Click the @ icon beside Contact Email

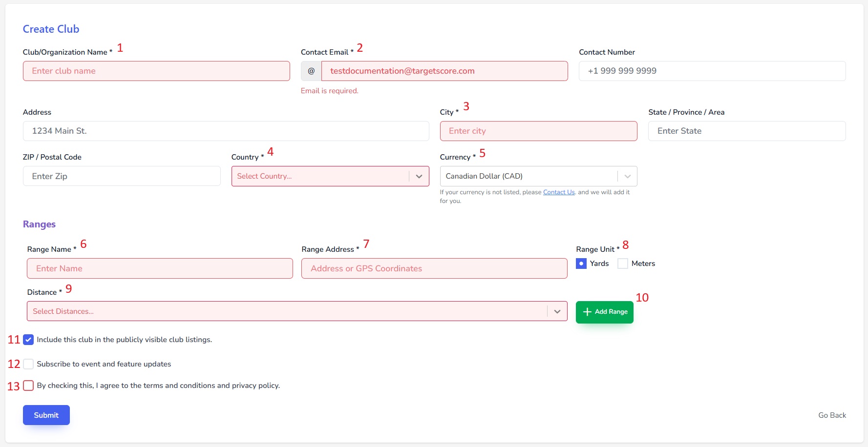coord(311,71)
